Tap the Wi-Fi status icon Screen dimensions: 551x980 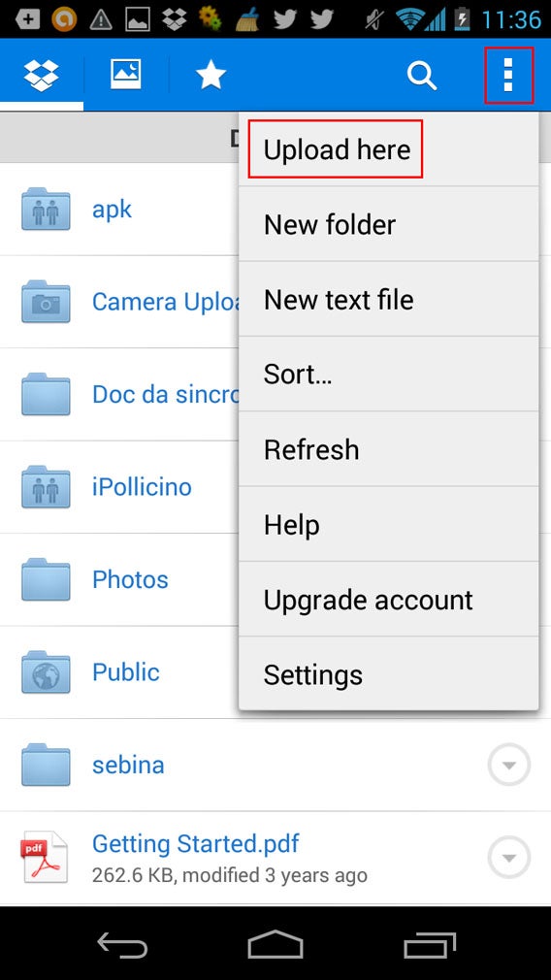409,19
